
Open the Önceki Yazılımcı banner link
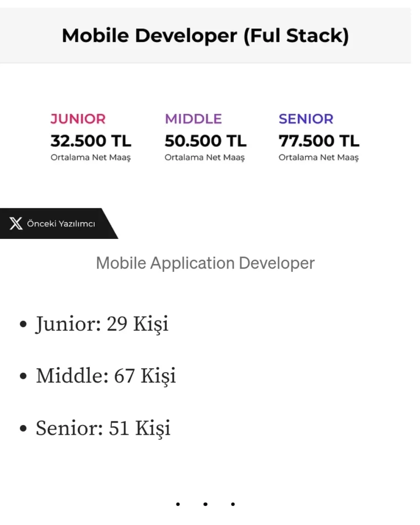pyautogui.click(x=61, y=224)
